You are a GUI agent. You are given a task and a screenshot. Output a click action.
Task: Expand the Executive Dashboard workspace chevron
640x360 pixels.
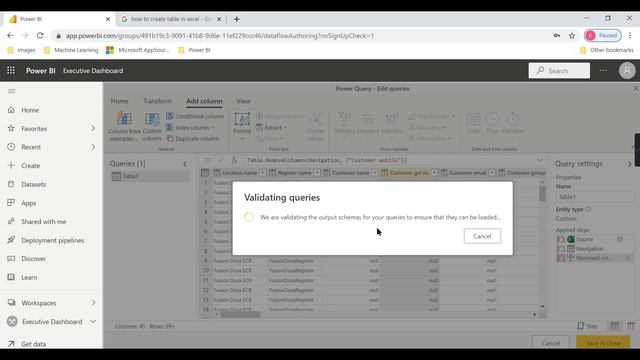(93, 322)
